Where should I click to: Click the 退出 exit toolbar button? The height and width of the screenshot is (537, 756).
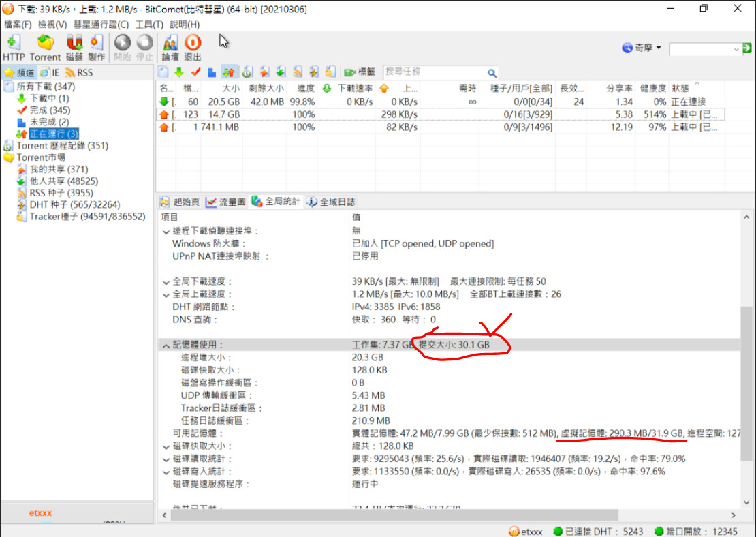tap(192, 48)
